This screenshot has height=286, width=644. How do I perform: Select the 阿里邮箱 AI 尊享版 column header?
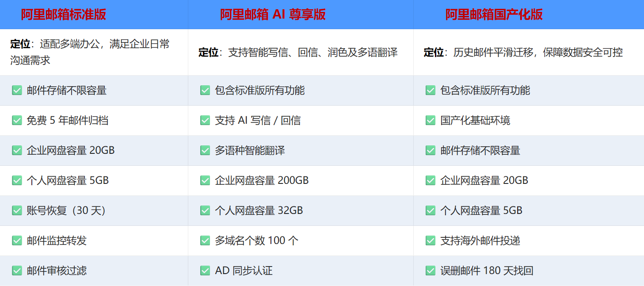point(273,15)
